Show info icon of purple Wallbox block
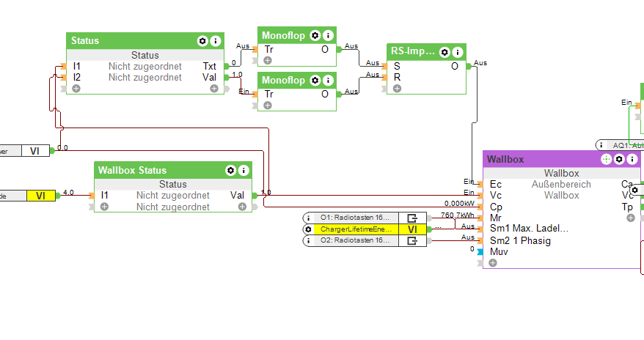644x340 pixels. click(632, 159)
